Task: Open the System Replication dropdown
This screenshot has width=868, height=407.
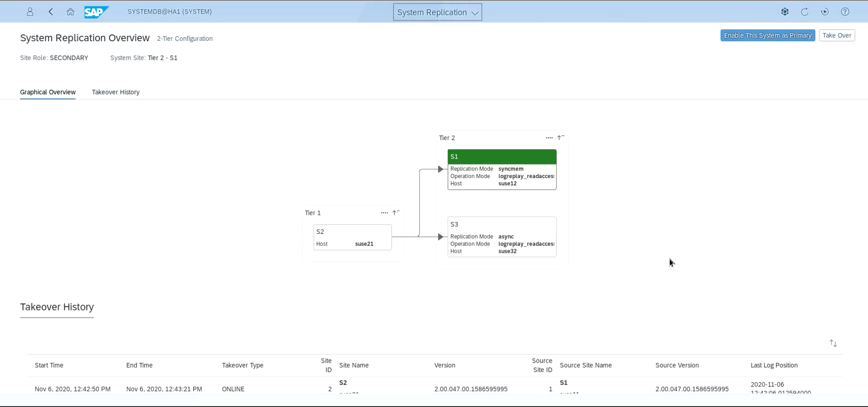Action: [437, 12]
